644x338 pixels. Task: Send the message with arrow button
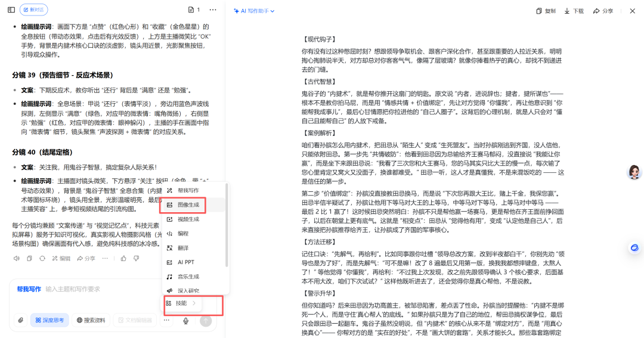[x=206, y=321]
